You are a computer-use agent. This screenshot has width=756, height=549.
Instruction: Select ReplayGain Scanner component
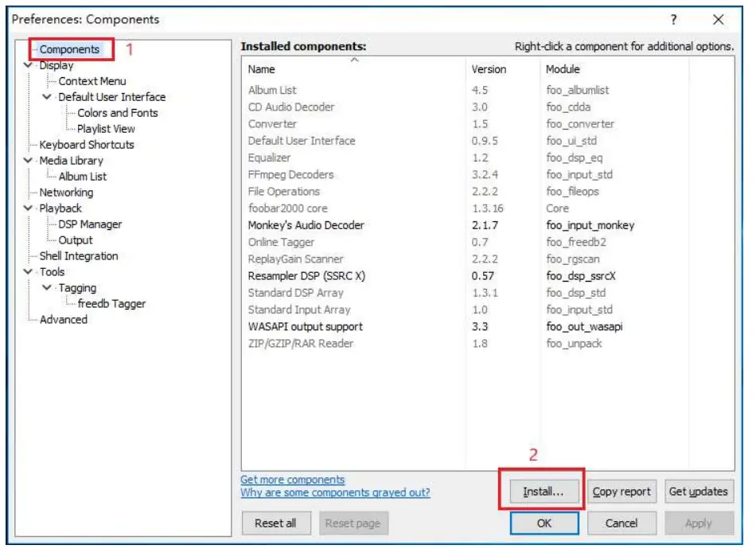click(x=488, y=259)
